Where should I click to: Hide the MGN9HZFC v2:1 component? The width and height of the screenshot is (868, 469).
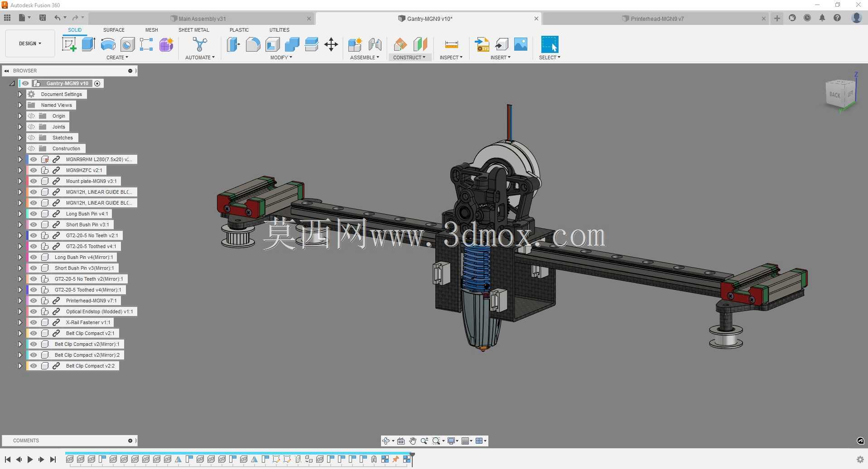[34, 170]
